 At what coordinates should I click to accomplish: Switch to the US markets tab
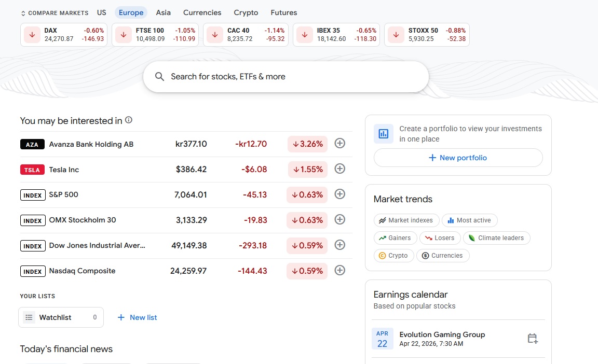(x=102, y=12)
